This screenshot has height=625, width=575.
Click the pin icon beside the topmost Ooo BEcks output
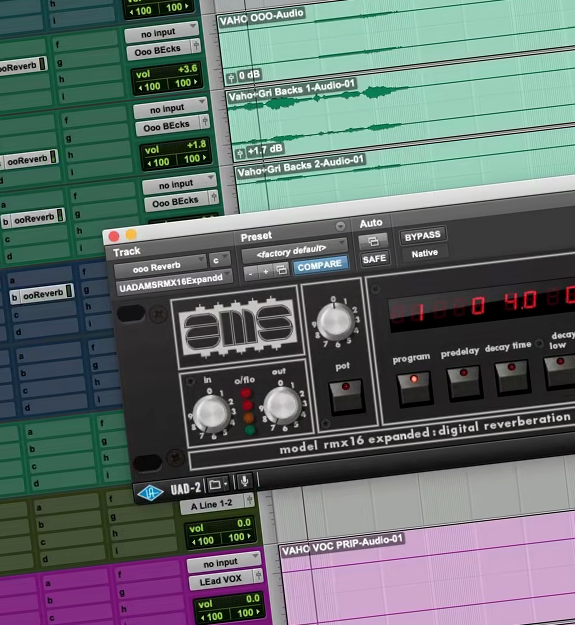tap(196, 46)
